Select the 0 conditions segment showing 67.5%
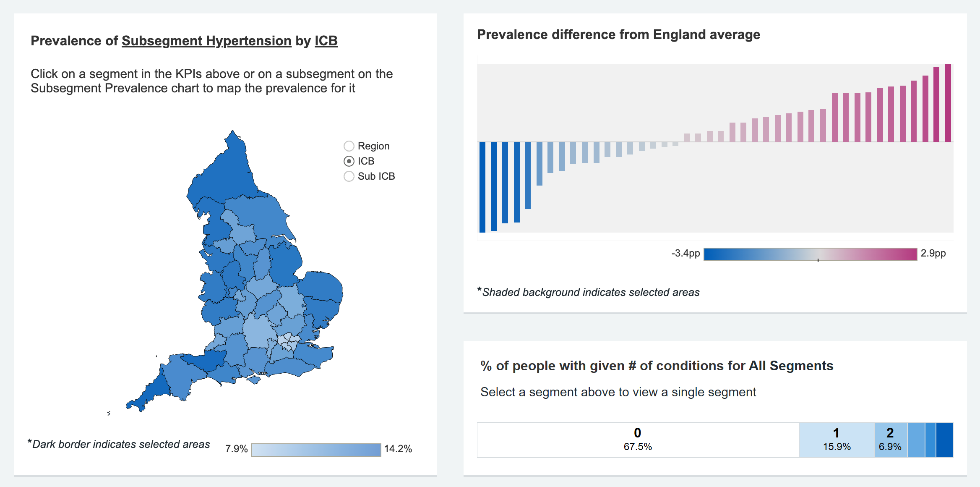980x487 pixels. 638,440
